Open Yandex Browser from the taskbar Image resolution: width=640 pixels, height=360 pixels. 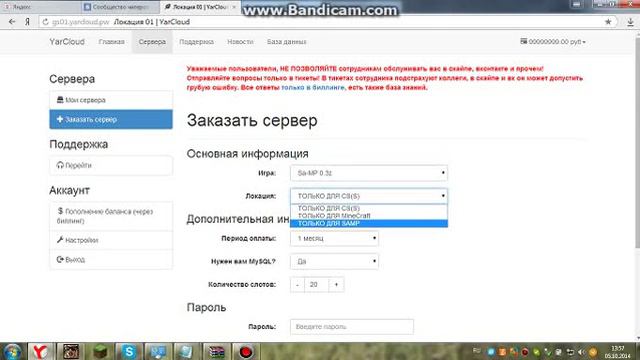coord(40,351)
